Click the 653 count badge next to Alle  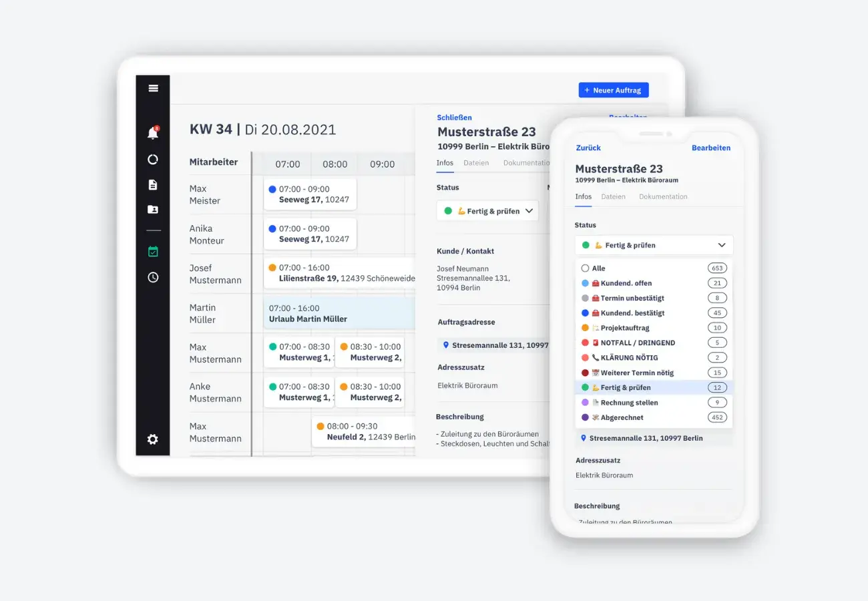coord(717,268)
